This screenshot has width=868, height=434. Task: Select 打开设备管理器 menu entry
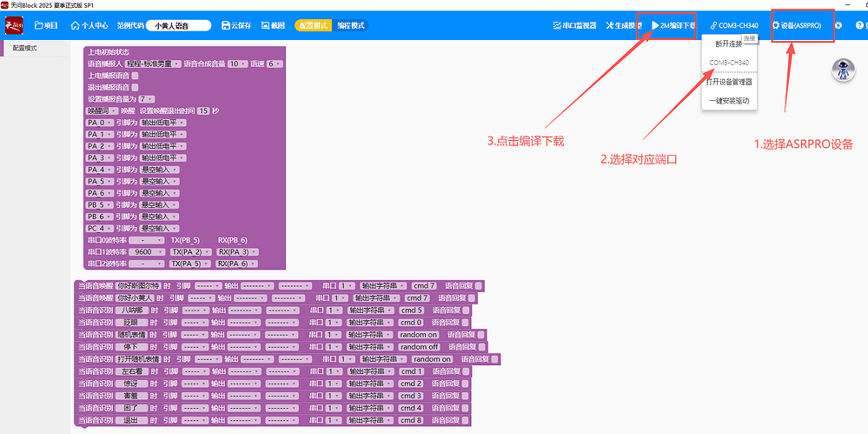pos(729,82)
